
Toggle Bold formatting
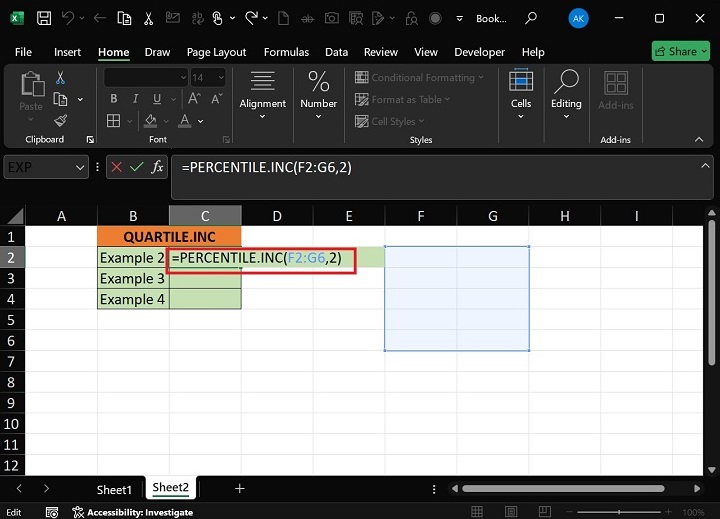(113, 99)
